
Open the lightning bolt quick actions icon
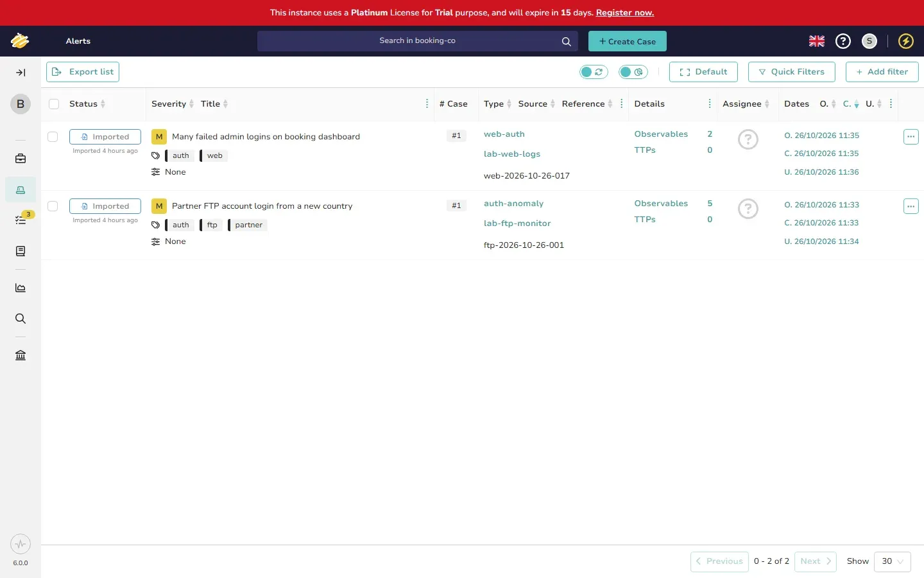pos(906,41)
